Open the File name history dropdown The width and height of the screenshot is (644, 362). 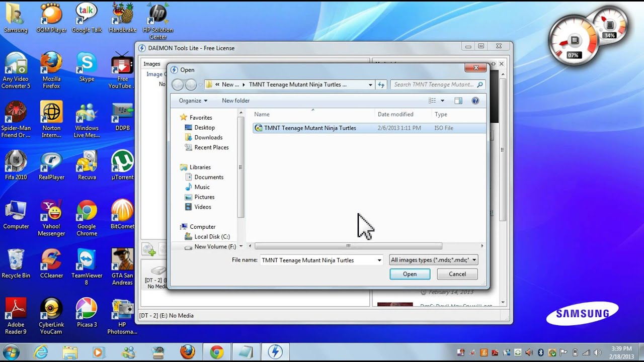tap(379, 260)
